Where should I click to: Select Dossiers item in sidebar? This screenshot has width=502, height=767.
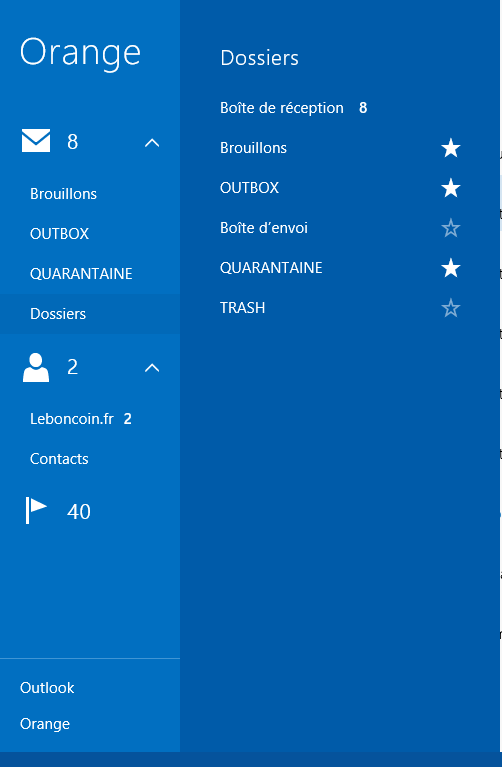pyautogui.click(x=90, y=314)
